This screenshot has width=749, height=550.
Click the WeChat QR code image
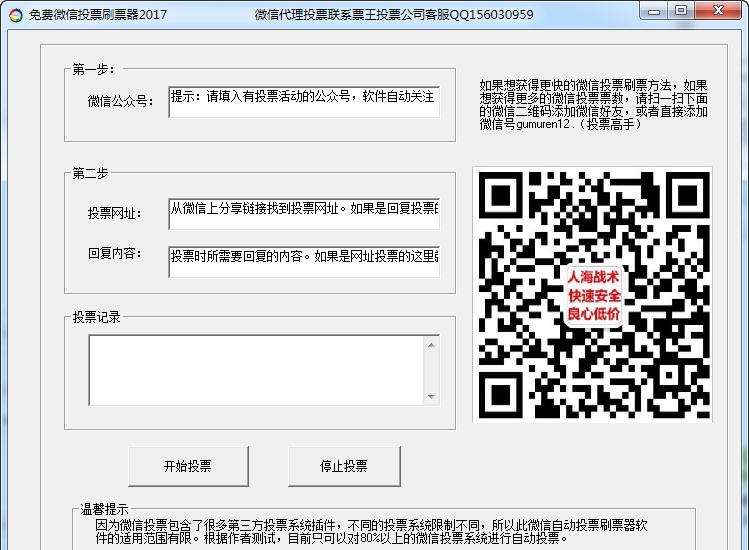point(592,295)
